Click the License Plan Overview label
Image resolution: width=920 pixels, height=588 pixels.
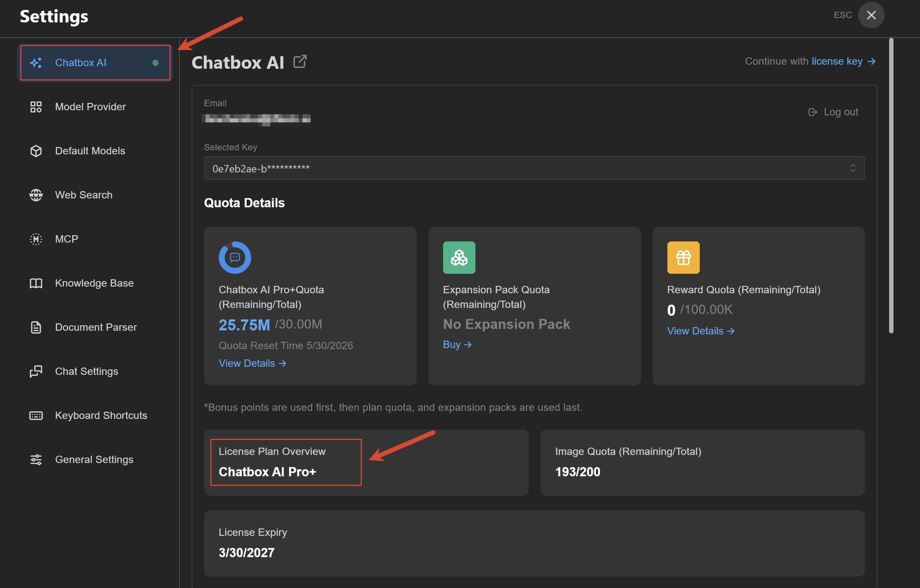[x=272, y=452]
